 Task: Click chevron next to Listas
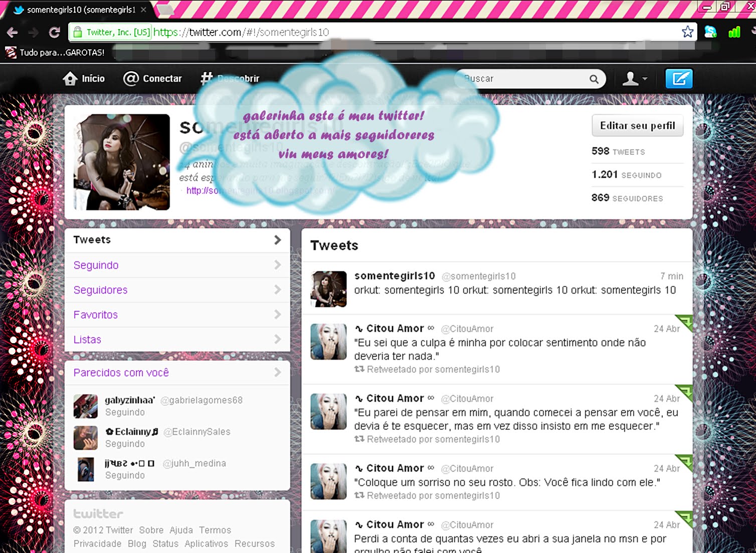(277, 339)
